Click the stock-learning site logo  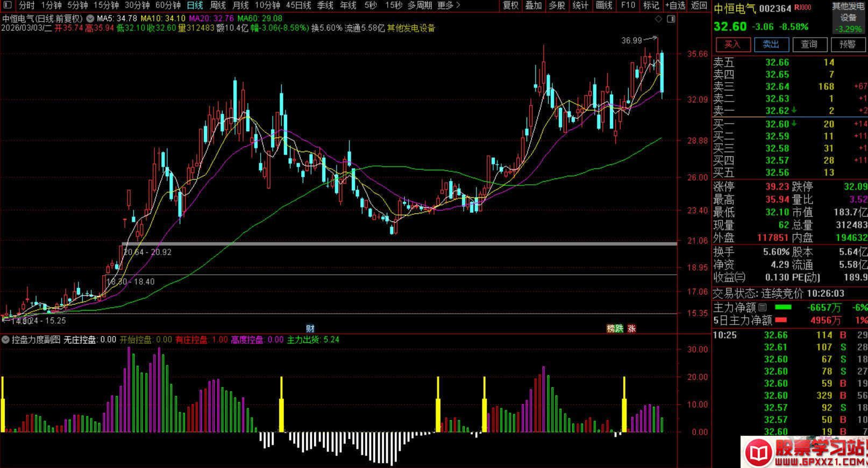[805, 452]
